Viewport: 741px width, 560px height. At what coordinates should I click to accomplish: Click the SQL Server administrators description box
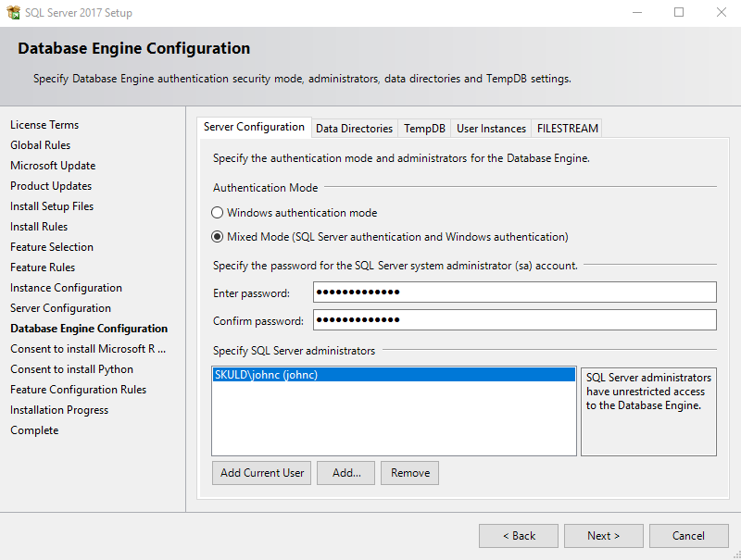pyautogui.click(x=648, y=412)
